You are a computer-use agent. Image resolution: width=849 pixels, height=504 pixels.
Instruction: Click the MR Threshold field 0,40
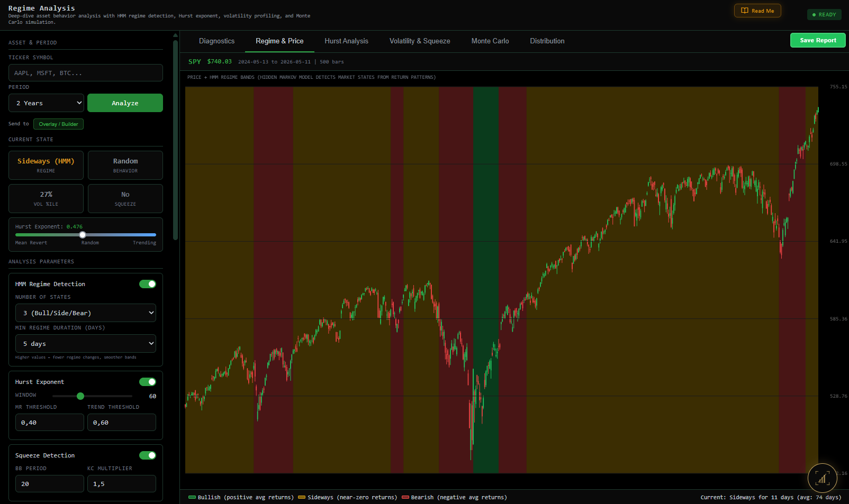pyautogui.click(x=50, y=423)
